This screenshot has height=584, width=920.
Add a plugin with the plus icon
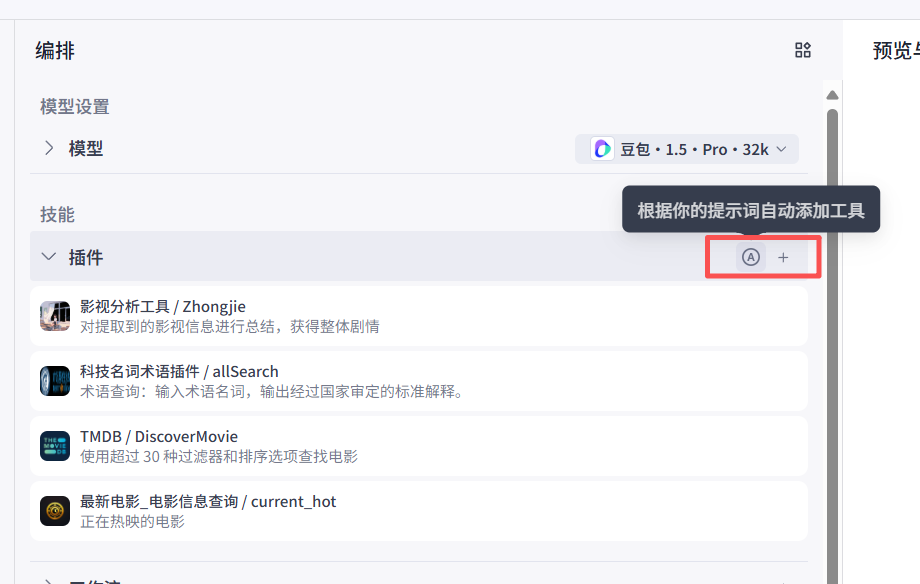click(x=783, y=257)
